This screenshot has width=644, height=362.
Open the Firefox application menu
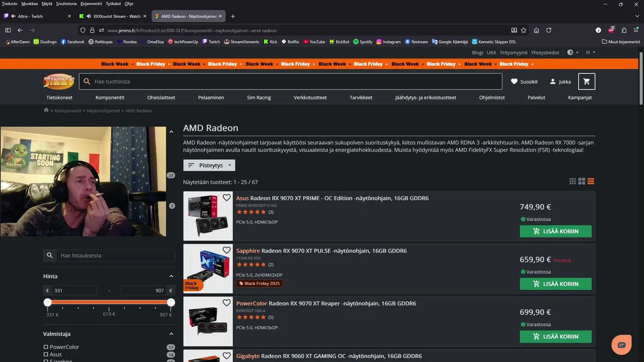click(x=636, y=30)
